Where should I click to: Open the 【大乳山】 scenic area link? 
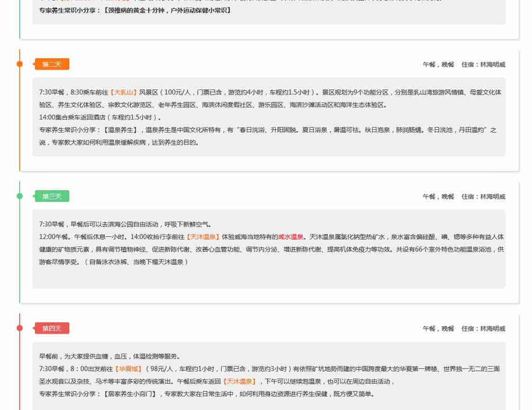point(124,92)
